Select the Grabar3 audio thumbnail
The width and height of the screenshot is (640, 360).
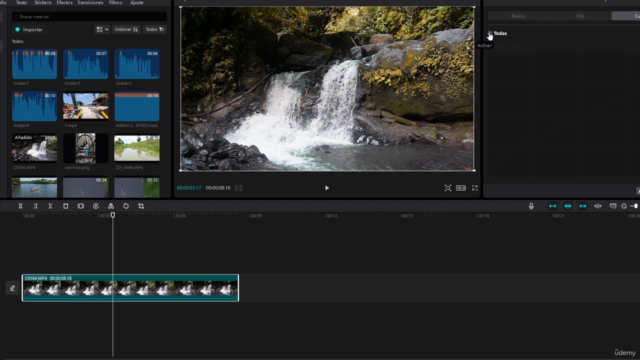pyautogui.click(x=137, y=64)
